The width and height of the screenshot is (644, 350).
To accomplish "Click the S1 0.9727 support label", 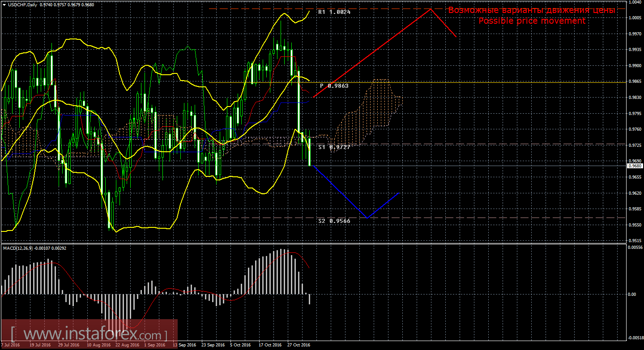I will [x=334, y=147].
